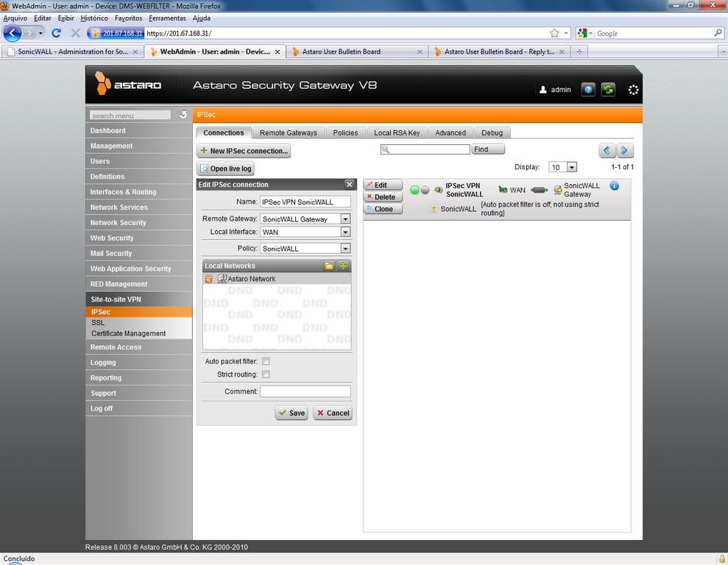Cancel editing the IPSec connection
Viewport: 728px width, 565px height.
[x=333, y=413]
